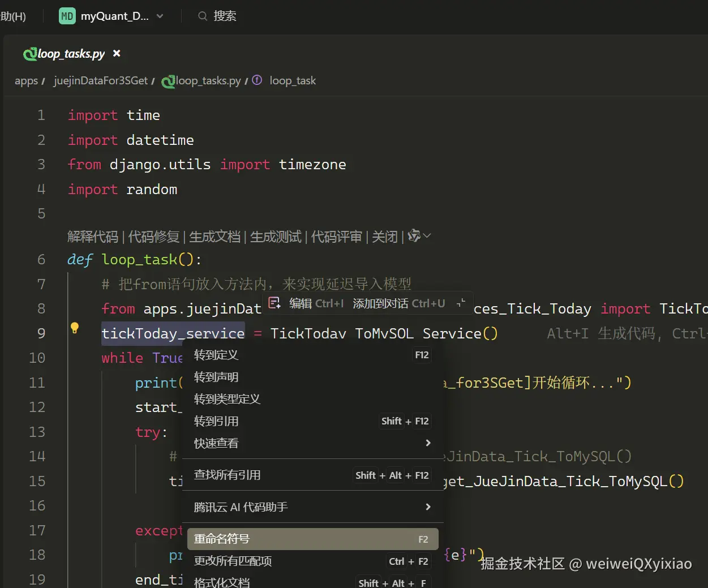This screenshot has height=588, width=708.
Task: Expand the 快速查看 submenu
Action: point(428,443)
